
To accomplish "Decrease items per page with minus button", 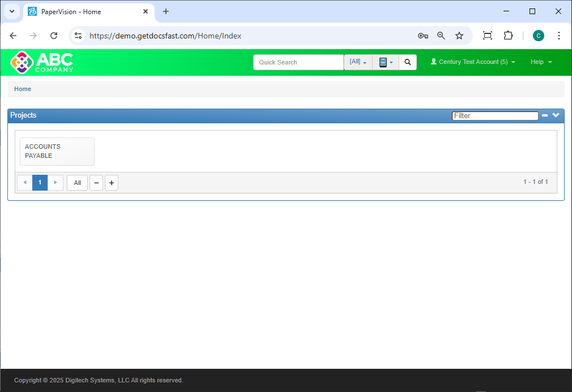I will point(96,183).
